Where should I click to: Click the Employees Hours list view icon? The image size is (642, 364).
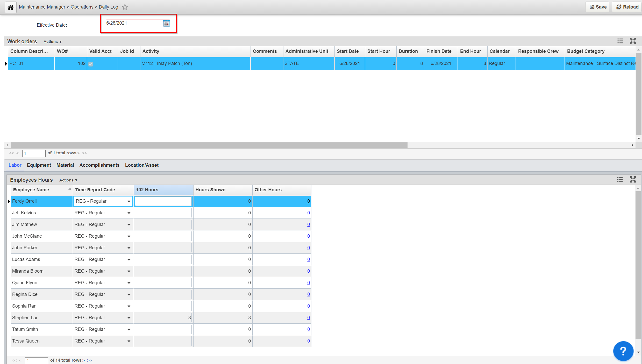point(620,180)
